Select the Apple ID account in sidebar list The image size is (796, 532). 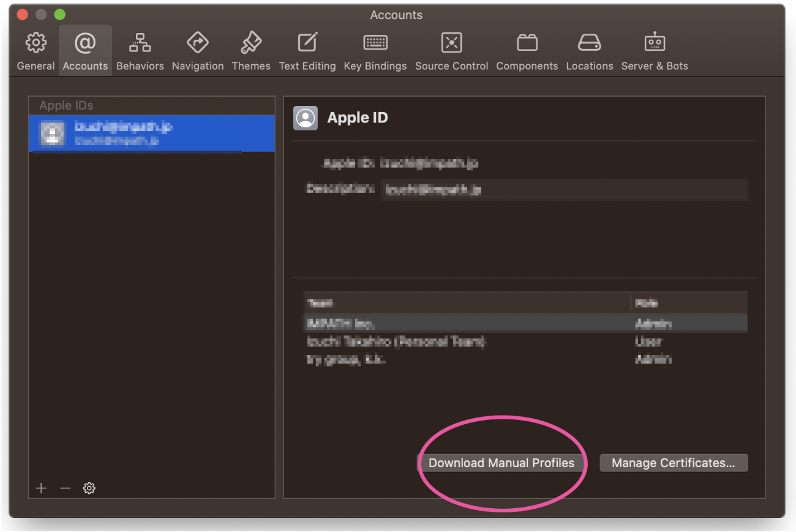(152, 133)
